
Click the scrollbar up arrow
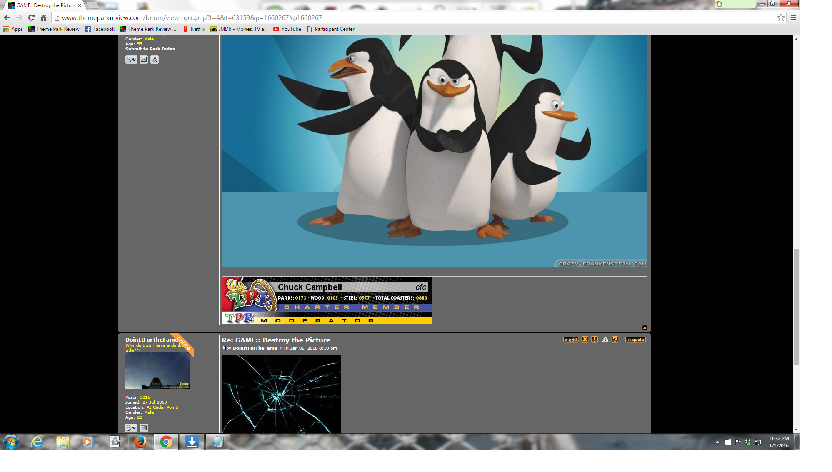(x=796, y=39)
